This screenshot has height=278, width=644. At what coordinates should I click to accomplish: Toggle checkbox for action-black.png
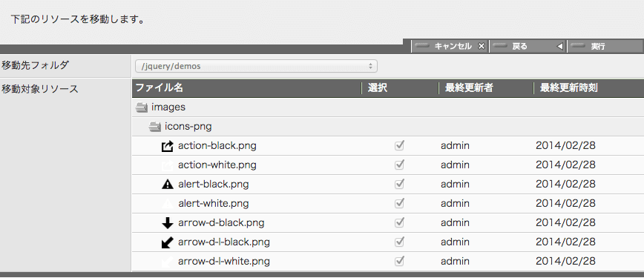point(399,146)
